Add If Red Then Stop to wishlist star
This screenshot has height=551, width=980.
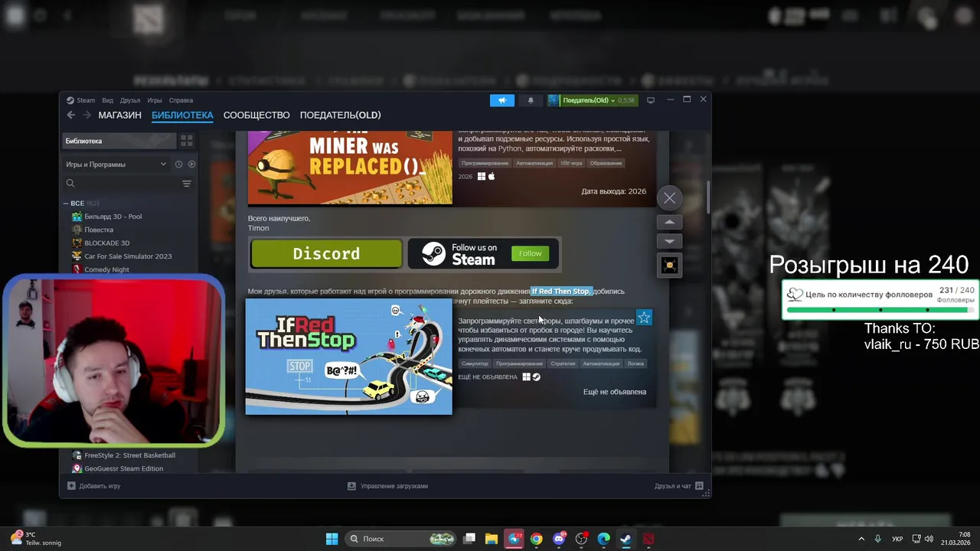[x=644, y=318]
